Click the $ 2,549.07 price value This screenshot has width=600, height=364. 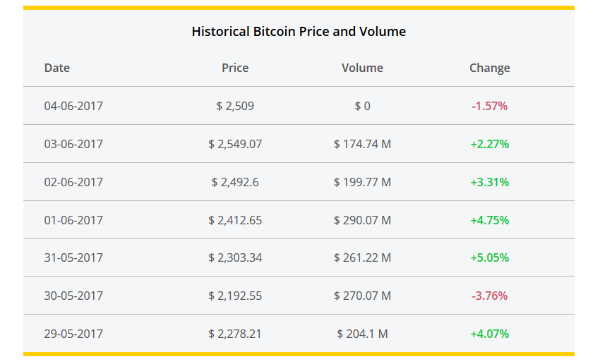(x=235, y=144)
